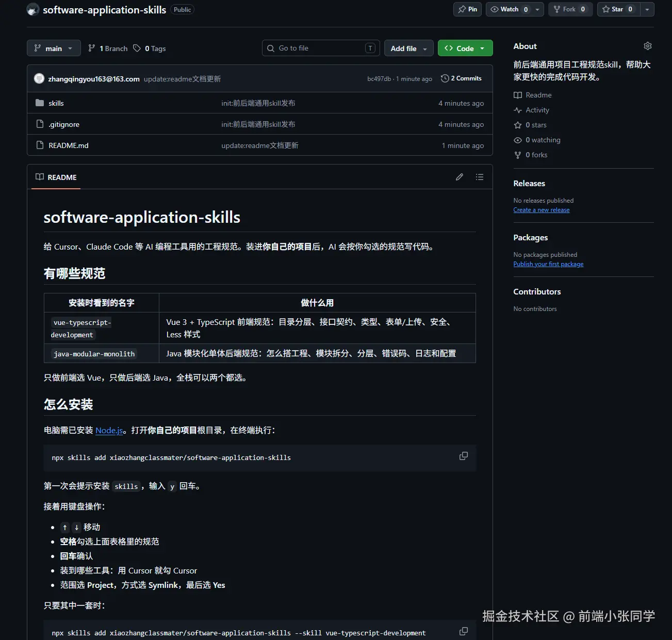Star this repository
Image resolution: width=672 pixels, height=640 pixels.
tap(618, 9)
